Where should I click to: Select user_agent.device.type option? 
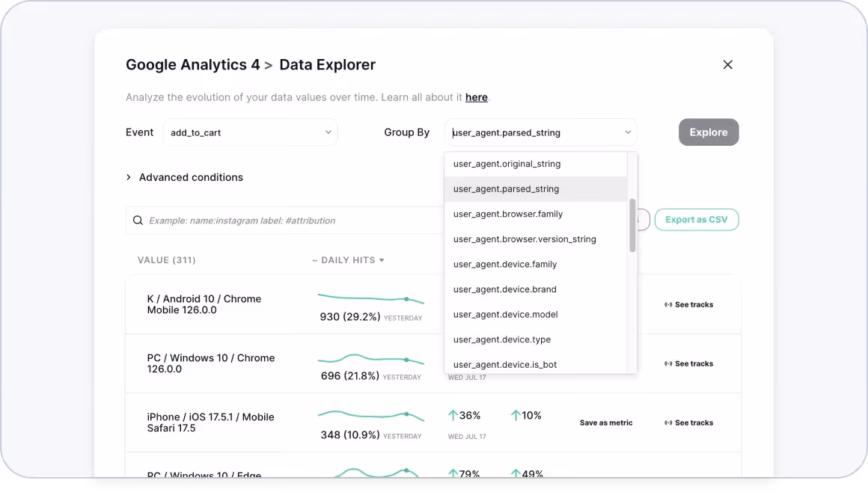coord(536,339)
